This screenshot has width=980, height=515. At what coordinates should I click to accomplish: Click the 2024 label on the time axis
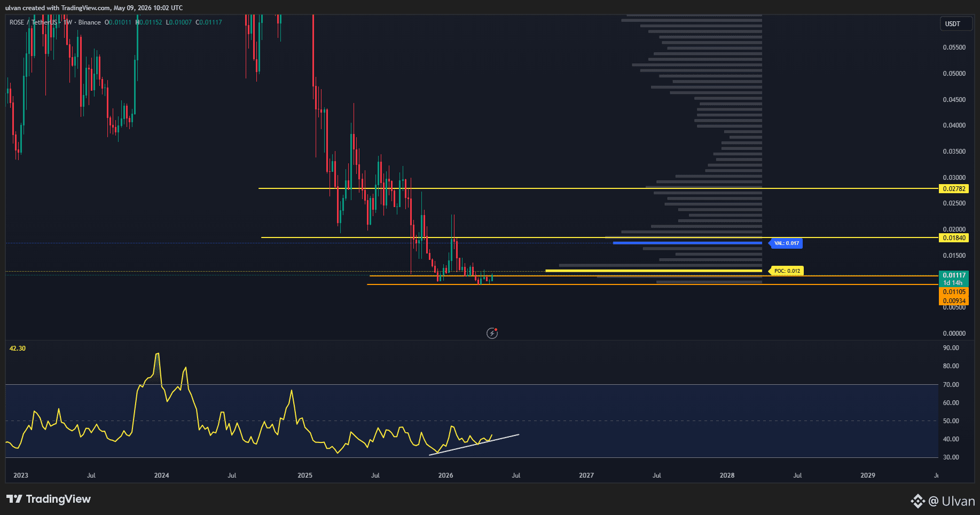(162, 476)
